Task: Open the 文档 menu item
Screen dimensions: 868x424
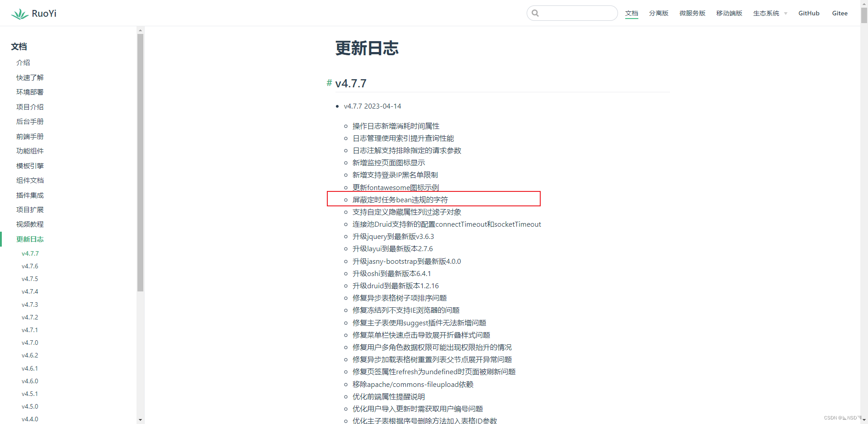Action: point(632,13)
